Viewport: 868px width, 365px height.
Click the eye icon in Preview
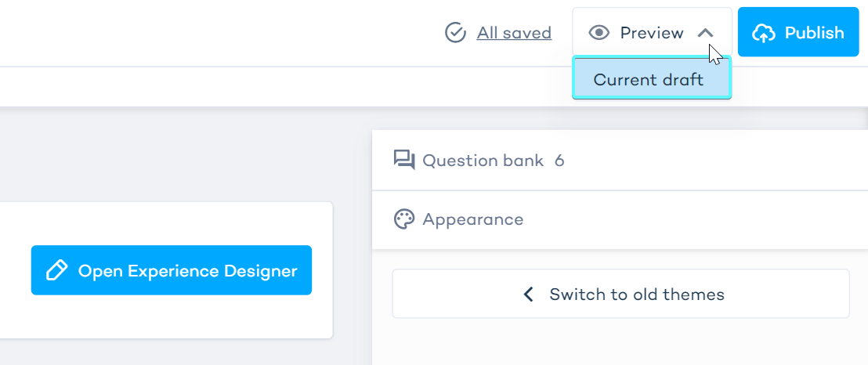599,33
